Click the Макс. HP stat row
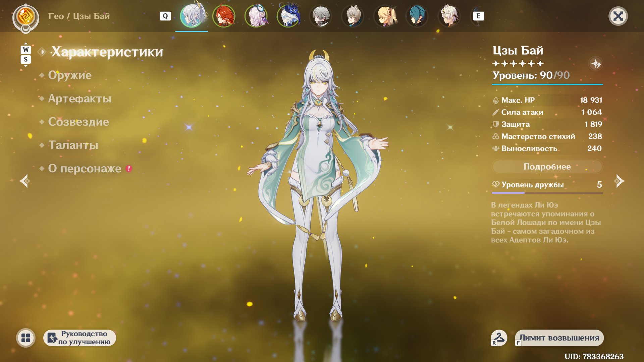 point(547,100)
